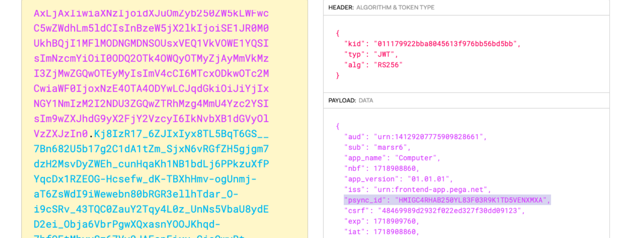644x238 pixels.
Task: Click the "iat" timestamp line
Action: point(382,232)
